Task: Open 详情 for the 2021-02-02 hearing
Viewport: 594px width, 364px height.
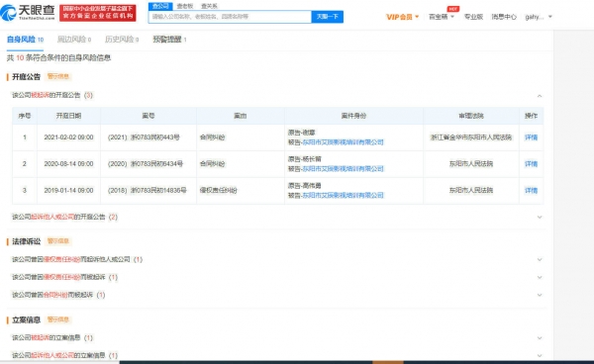Action: coord(531,137)
